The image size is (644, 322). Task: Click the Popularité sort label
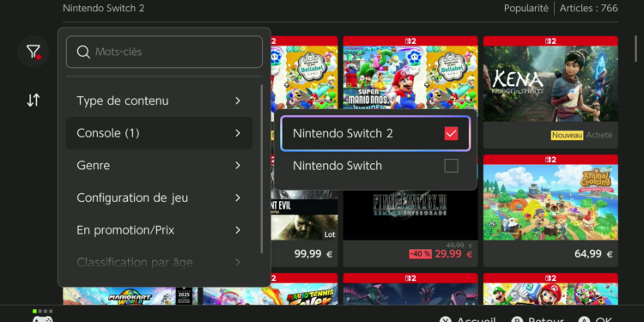526,9
